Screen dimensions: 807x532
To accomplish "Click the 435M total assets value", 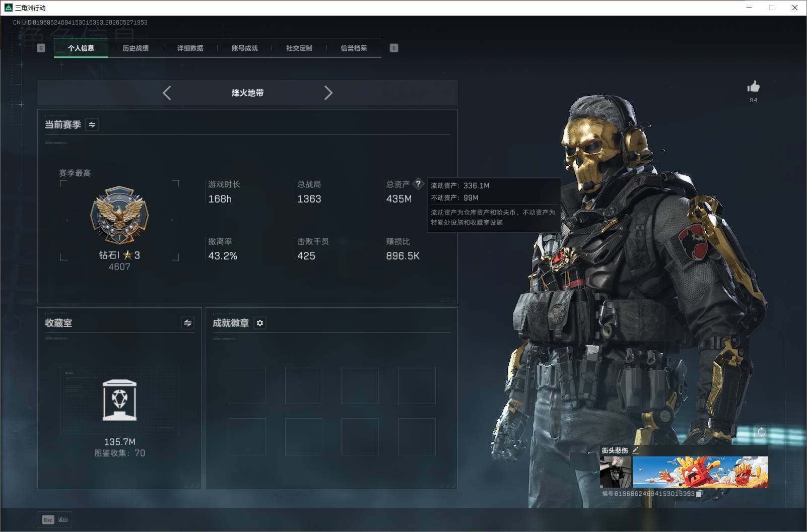I will [399, 199].
